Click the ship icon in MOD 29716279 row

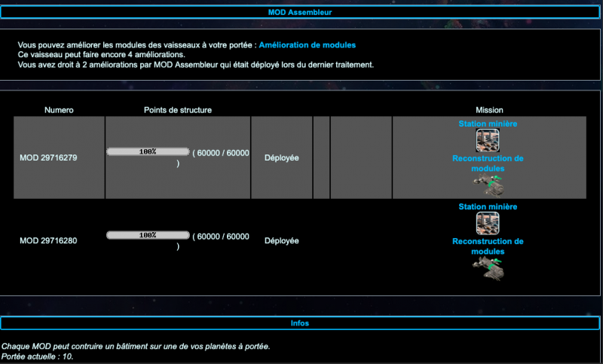click(x=488, y=185)
